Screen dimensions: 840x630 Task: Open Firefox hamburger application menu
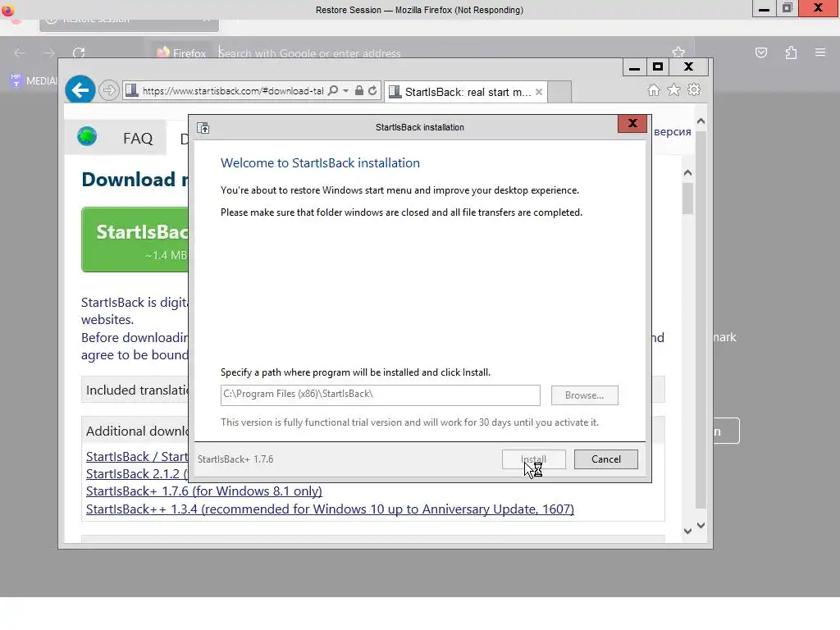click(x=820, y=52)
